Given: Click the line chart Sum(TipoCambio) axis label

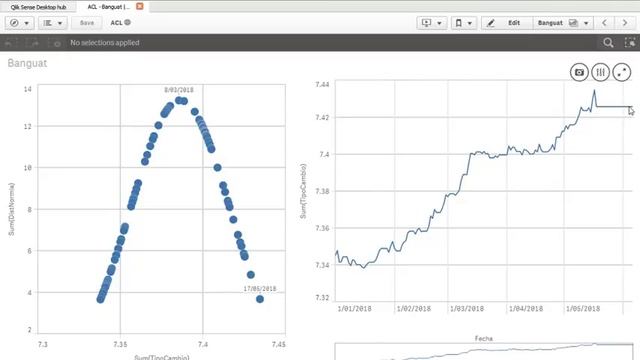Looking at the screenshot, I should [303, 191].
